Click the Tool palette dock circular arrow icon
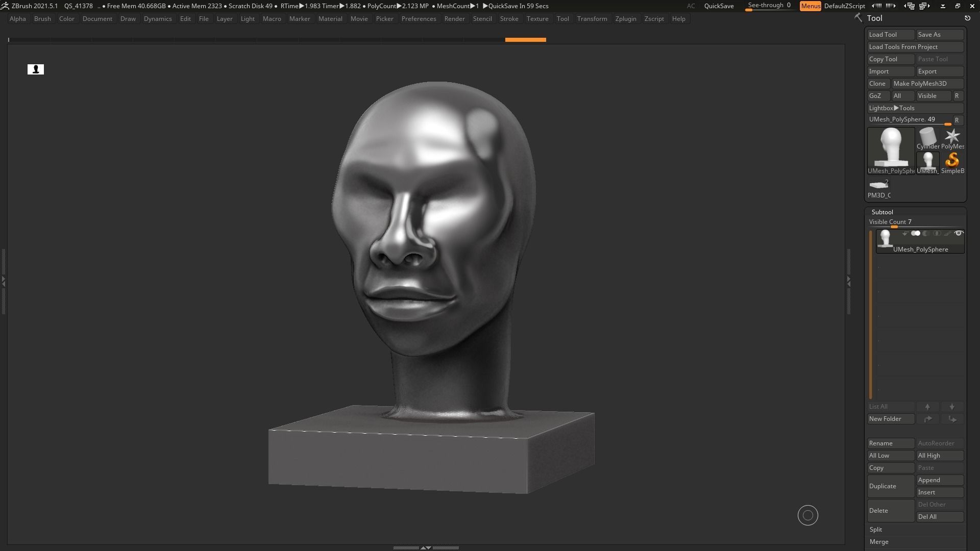This screenshot has height=551, width=980. [967, 18]
